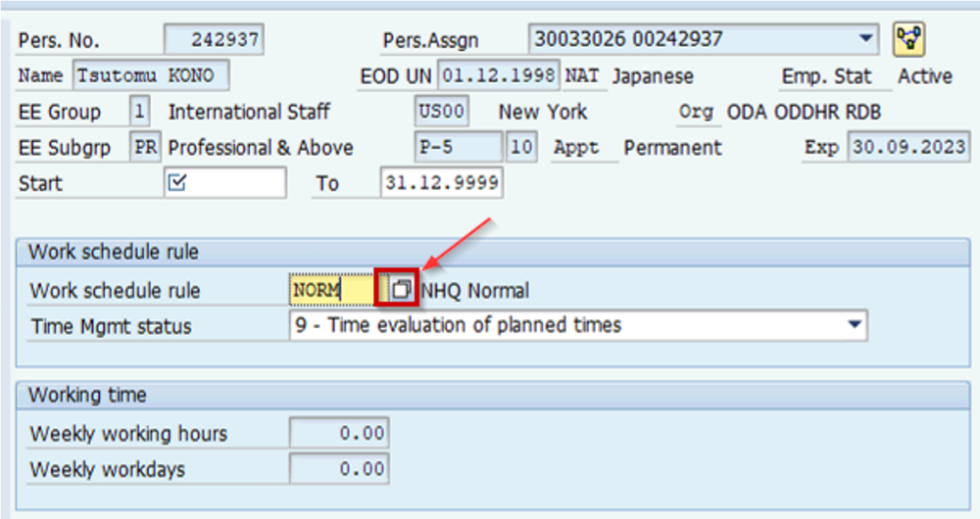The image size is (980, 519).
Task: Click the Start date field with checkmark
Action: click(x=225, y=182)
